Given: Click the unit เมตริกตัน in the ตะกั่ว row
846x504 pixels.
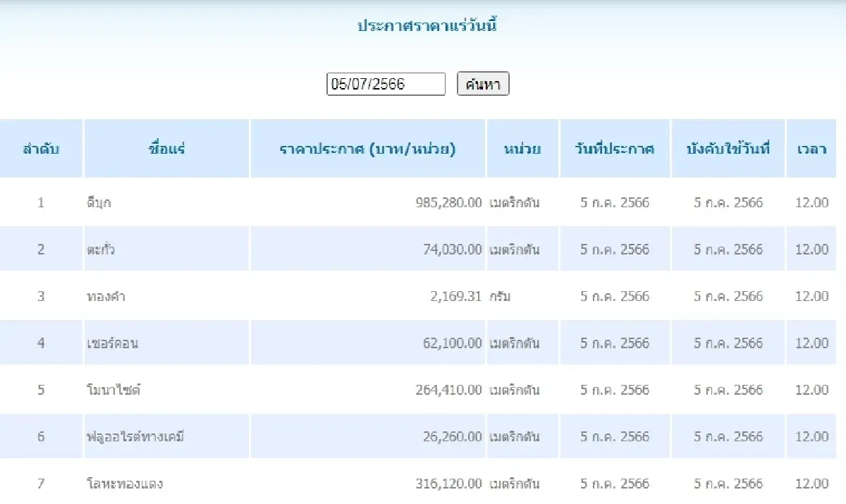Looking at the screenshot, I should (514, 250).
